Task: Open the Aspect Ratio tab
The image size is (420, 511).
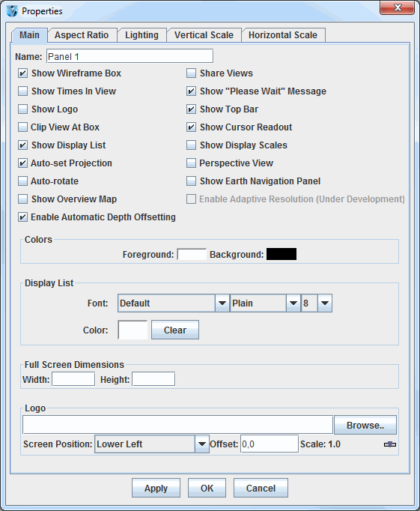Action: (x=82, y=35)
